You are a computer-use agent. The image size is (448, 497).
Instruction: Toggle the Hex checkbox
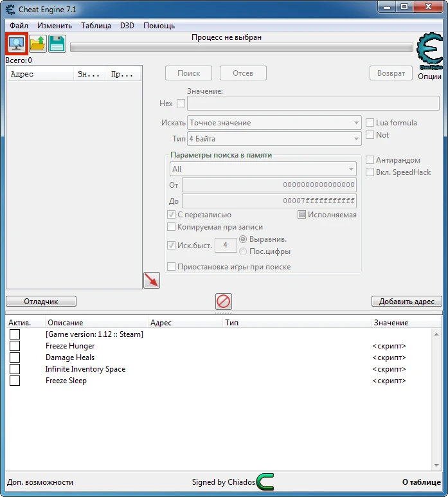tap(181, 104)
